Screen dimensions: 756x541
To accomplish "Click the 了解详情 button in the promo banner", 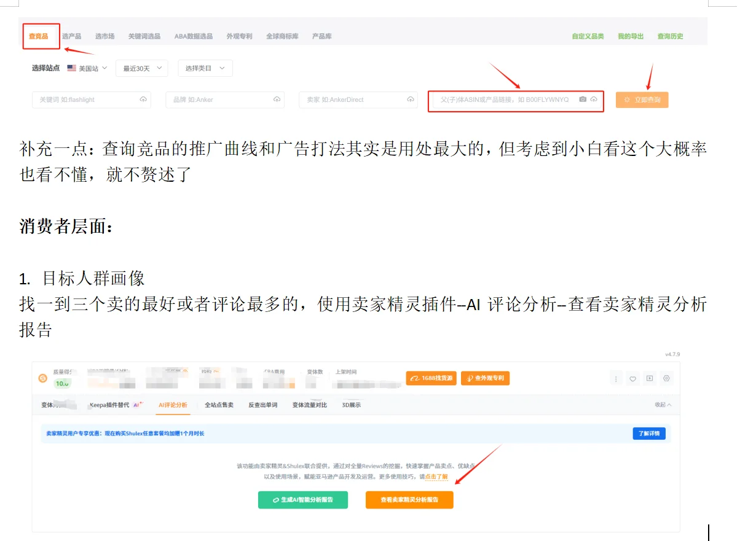I will pos(649,433).
